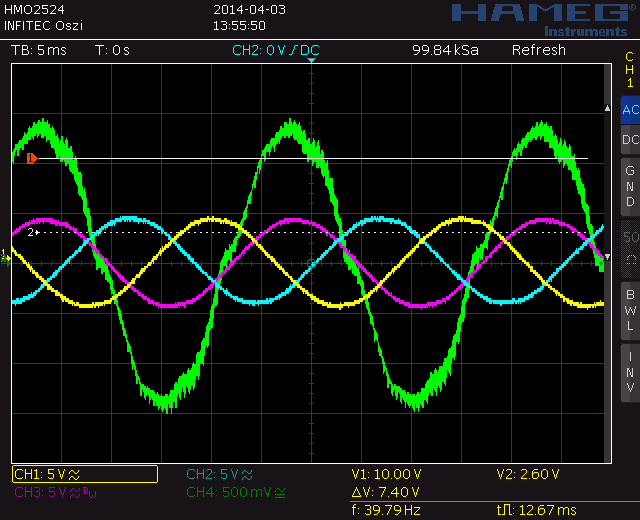Click the ΔV: 7.40 V readout
640x520 pixels.
click(x=385, y=492)
